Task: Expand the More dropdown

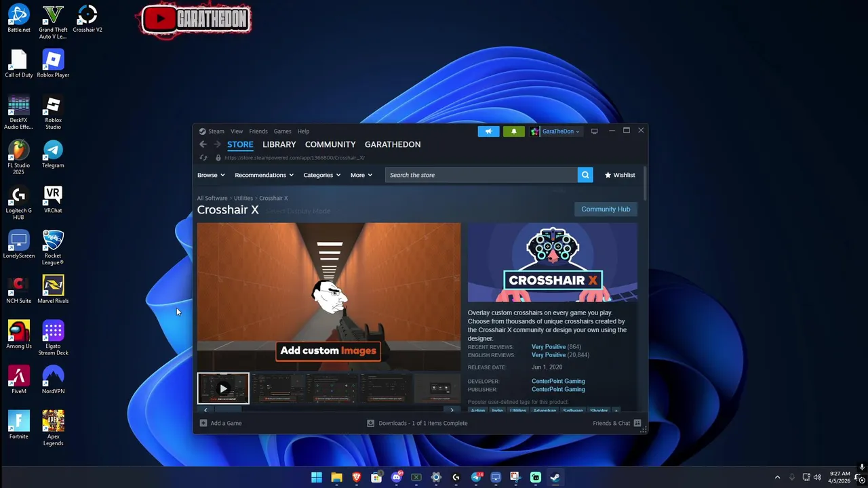Action: [361, 175]
